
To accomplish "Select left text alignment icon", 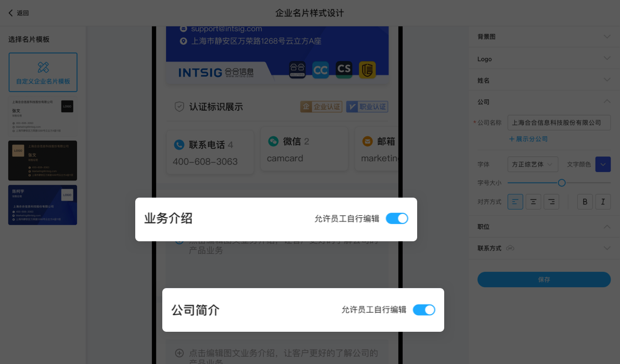I will click(x=515, y=202).
